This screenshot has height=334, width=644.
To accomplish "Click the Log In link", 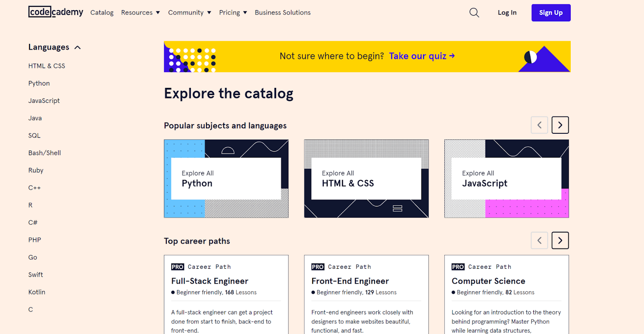I will coord(507,12).
